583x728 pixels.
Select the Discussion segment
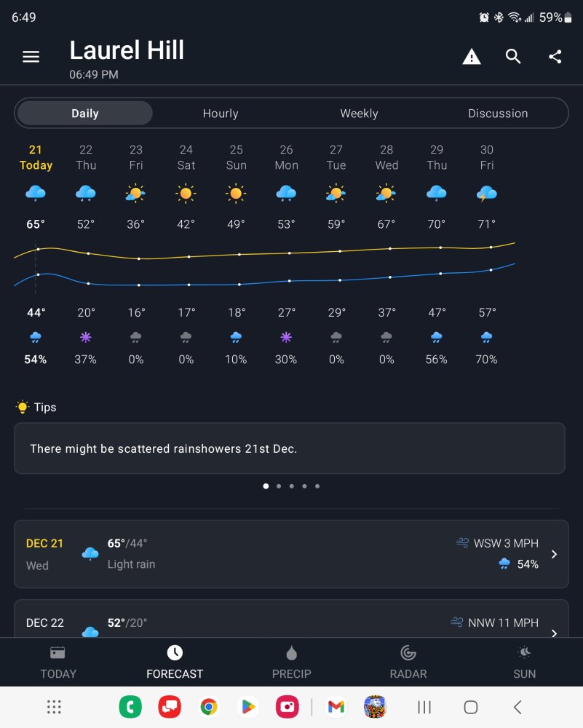tap(498, 114)
